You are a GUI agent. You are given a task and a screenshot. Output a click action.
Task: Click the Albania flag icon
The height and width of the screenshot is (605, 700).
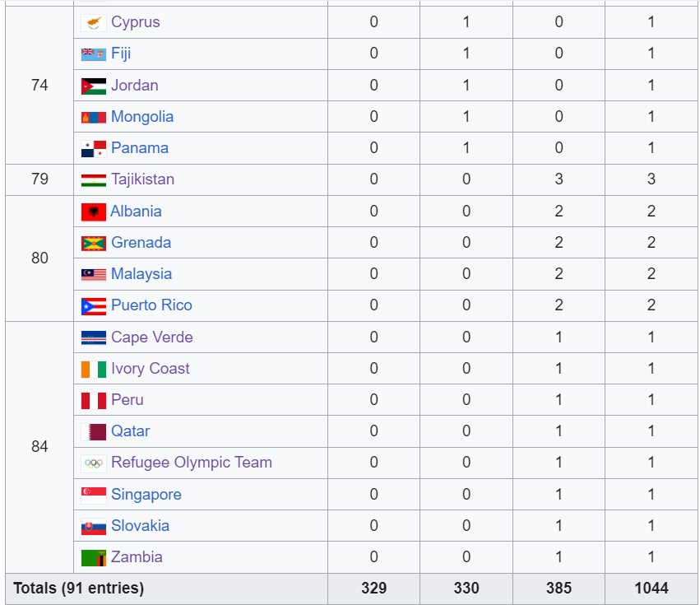pyautogui.click(x=94, y=212)
